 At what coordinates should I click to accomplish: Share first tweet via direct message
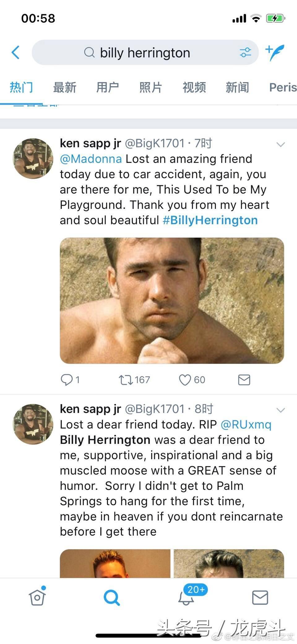tap(244, 379)
